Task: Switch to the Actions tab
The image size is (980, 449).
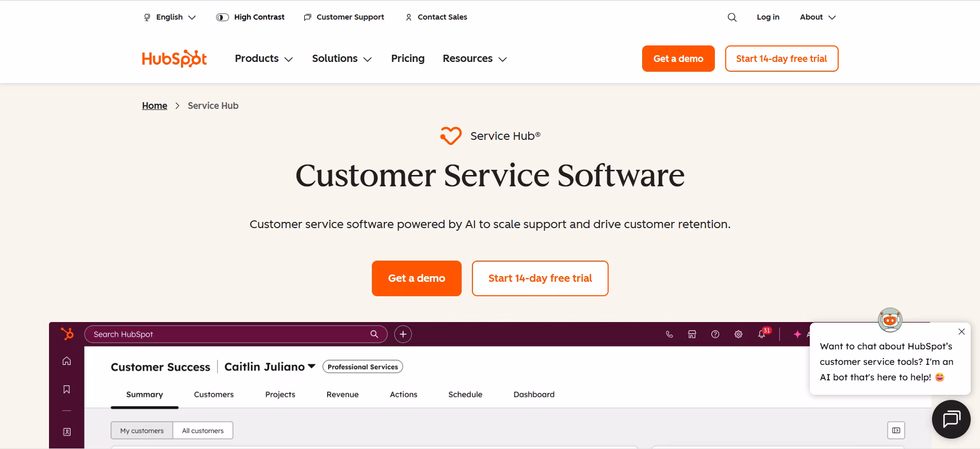Action: (403, 394)
